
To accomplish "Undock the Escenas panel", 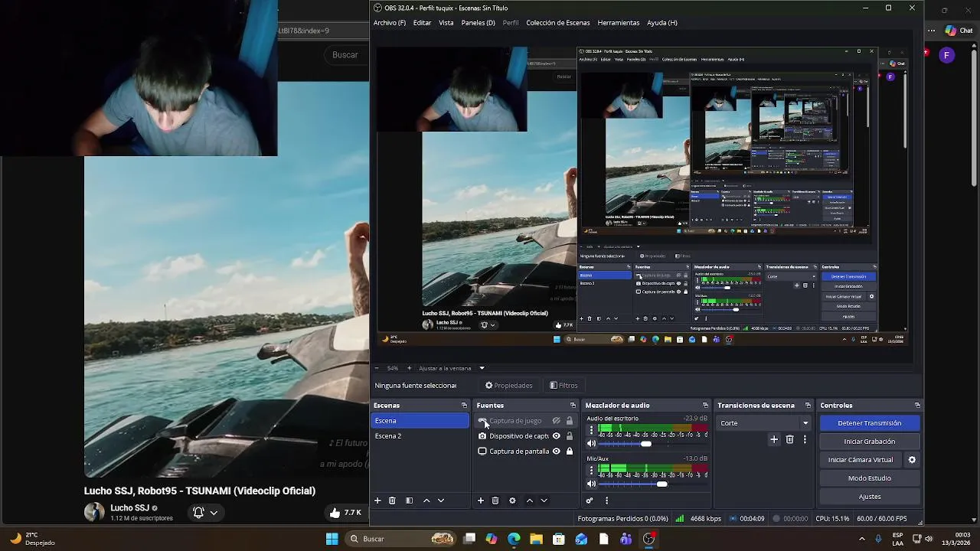I will [x=464, y=406].
